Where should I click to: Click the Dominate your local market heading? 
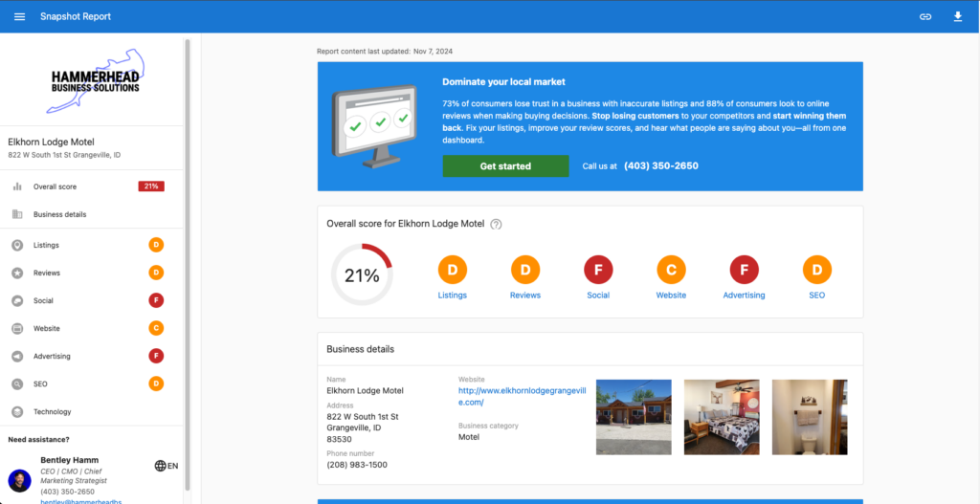(x=503, y=82)
